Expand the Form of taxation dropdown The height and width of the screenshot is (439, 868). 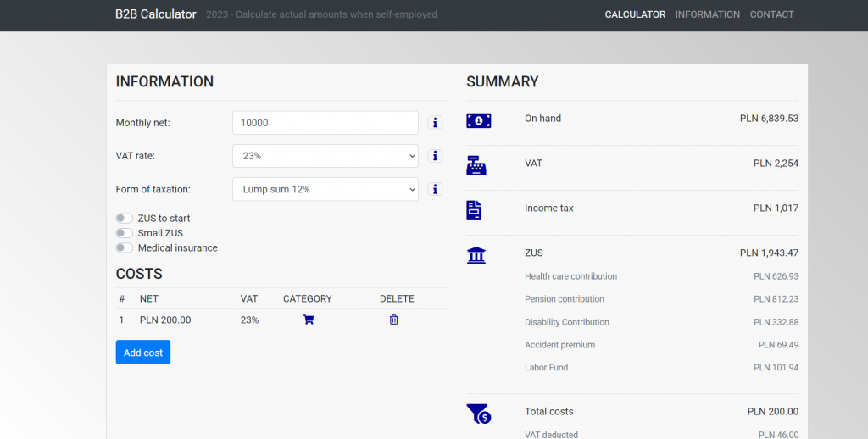click(325, 189)
